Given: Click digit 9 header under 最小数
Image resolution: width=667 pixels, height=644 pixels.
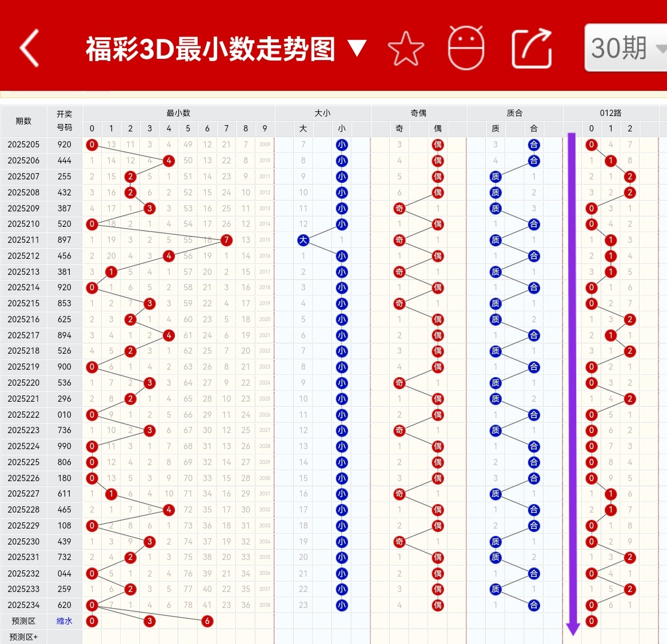Looking at the screenshot, I should (265, 129).
